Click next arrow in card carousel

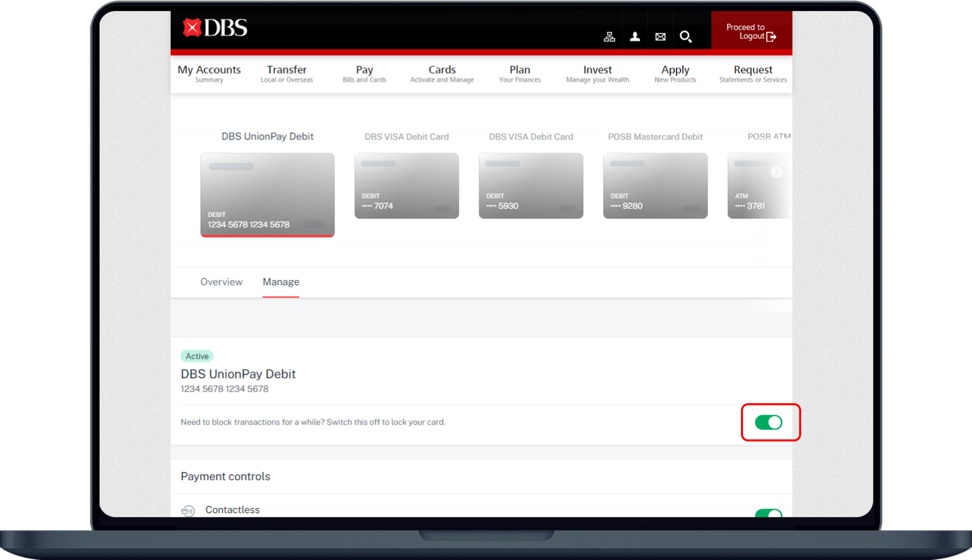(776, 172)
